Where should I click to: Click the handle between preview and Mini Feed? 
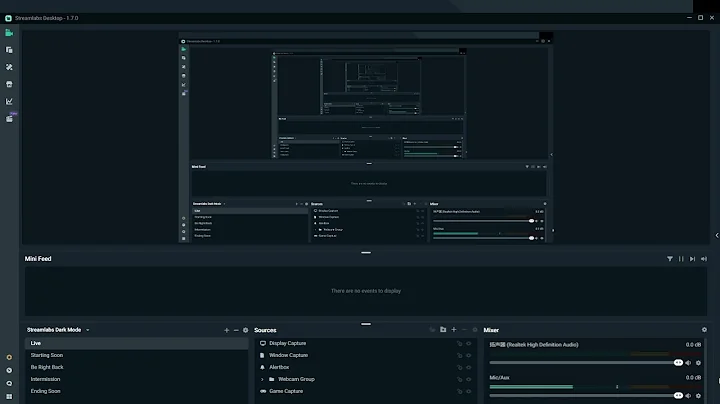(366, 252)
